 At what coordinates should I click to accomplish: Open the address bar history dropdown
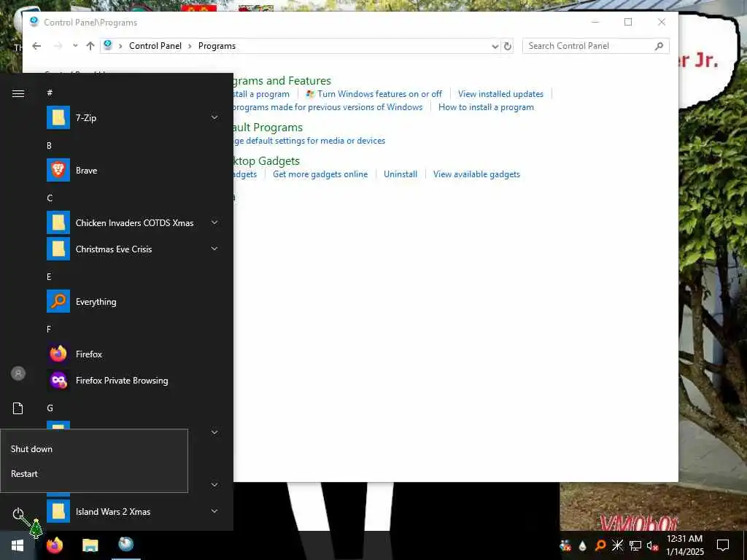click(495, 46)
